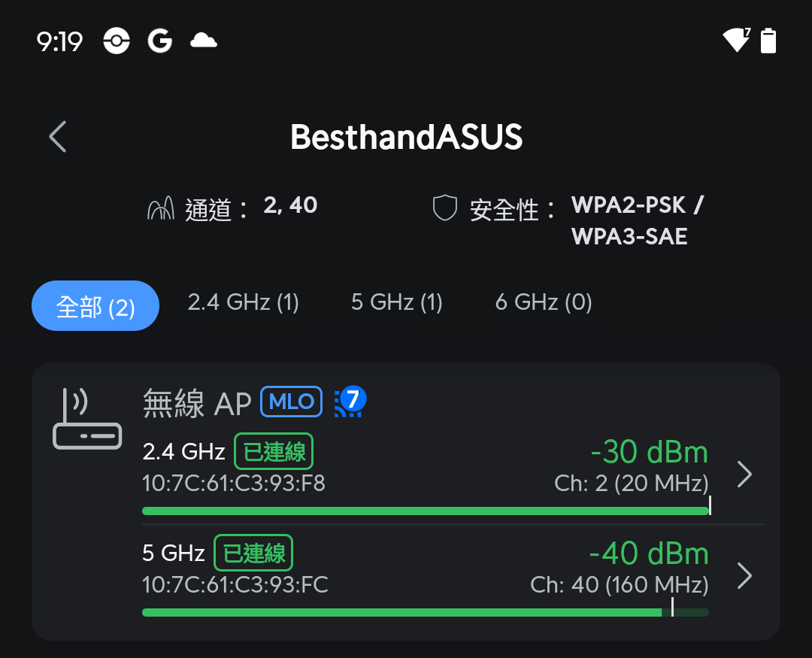Tap the 已連線 badge beside 2.4 GHz
The image size is (812, 658).
274,451
